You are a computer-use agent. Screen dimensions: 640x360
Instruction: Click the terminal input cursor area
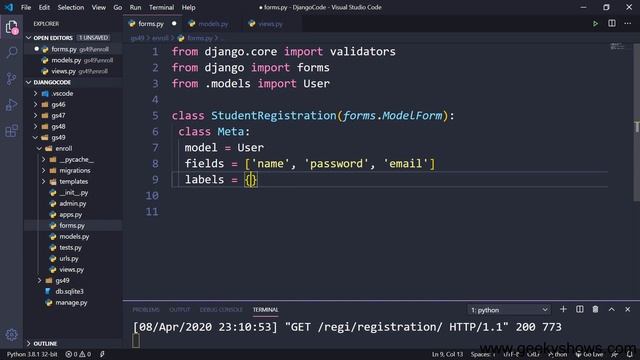pos(136,340)
